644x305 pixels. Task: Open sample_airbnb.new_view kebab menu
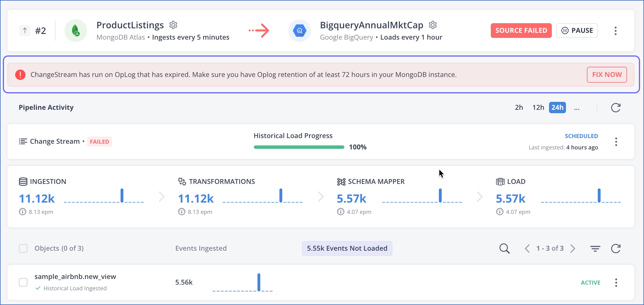click(616, 282)
